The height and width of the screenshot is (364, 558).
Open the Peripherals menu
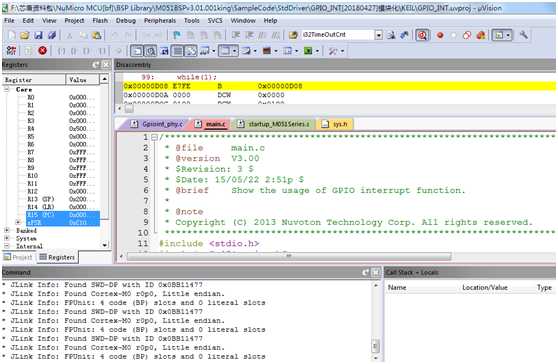click(160, 21)
